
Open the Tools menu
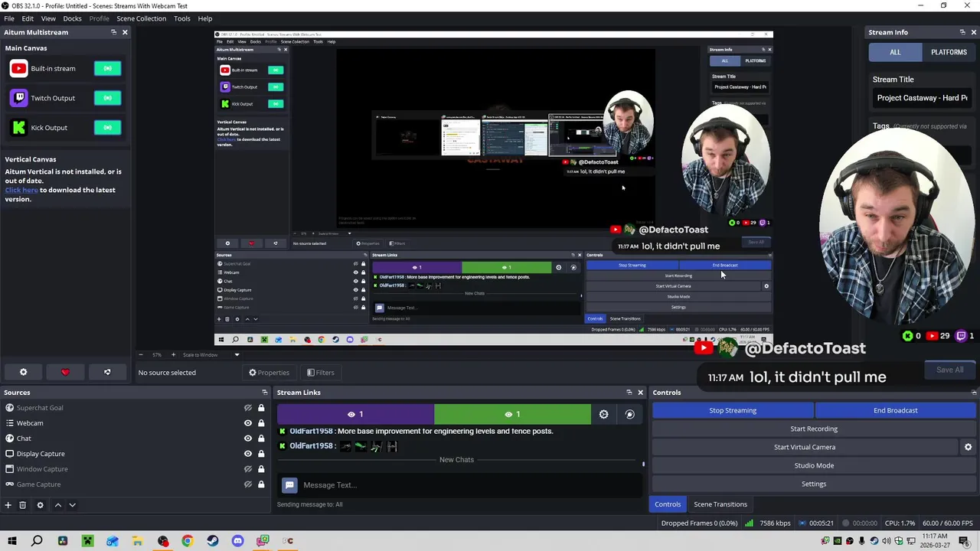181,18
